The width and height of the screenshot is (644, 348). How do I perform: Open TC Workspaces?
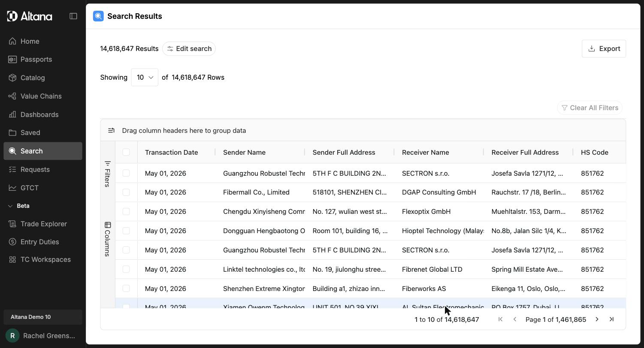(43, 260)
